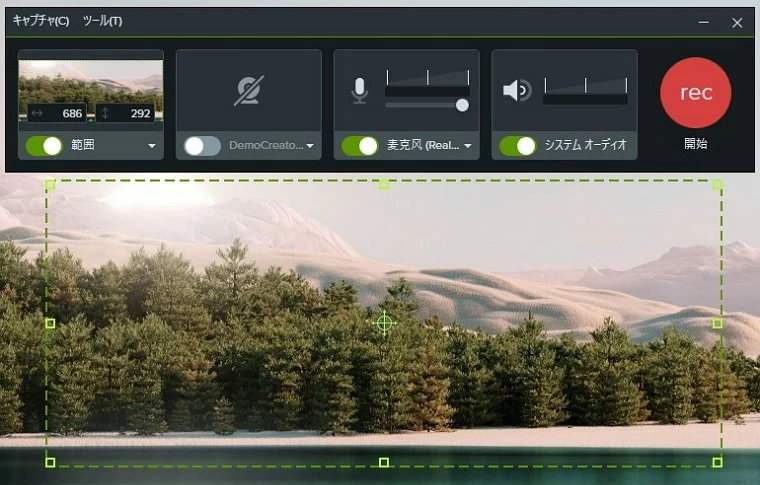Enable the DemoCreator camera toggle
Screen dimensions: 760x485
pyautogui.click(x=202, y=145)
